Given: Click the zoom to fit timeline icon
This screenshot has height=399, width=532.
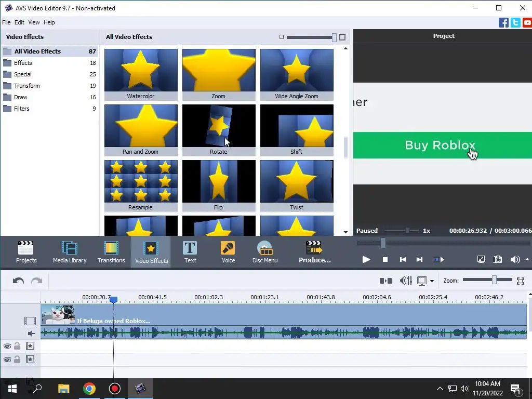Looking at the screenshot, I should 521,281.
